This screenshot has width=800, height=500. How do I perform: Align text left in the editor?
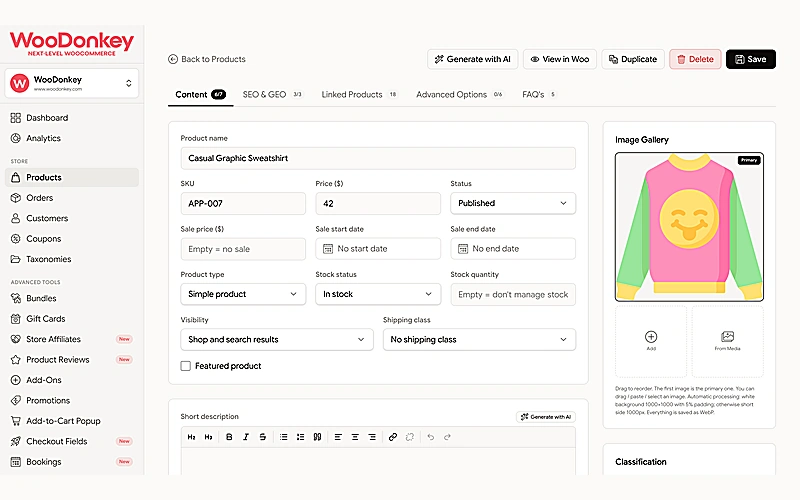(x=338, y=437)
